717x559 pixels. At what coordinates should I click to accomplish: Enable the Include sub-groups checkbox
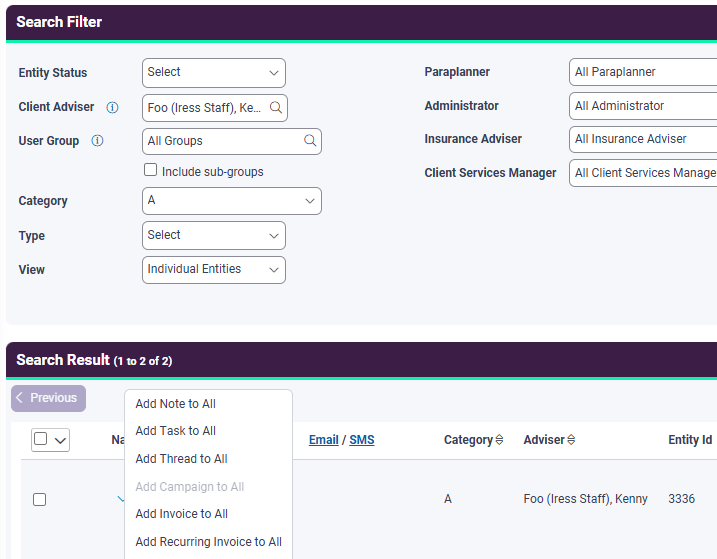tap(151, 171)
